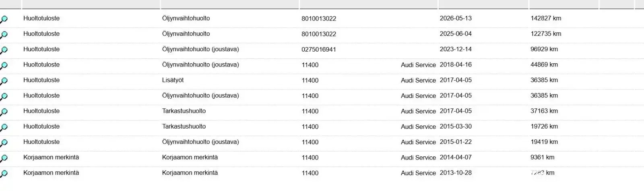Select Tarkastushuolto entry dated 2015-03-30
Image resolution: width=644 pixels, height=191 pixels.
click(x=184, y=127)
